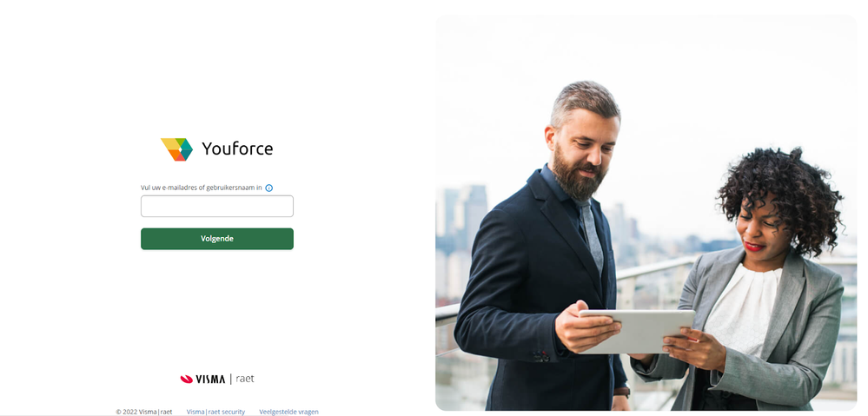Click the 'Vul uw e-mailadres of gebruikersnaam in' label
Viewport: 868px width, 416px height.
(201, 188)
